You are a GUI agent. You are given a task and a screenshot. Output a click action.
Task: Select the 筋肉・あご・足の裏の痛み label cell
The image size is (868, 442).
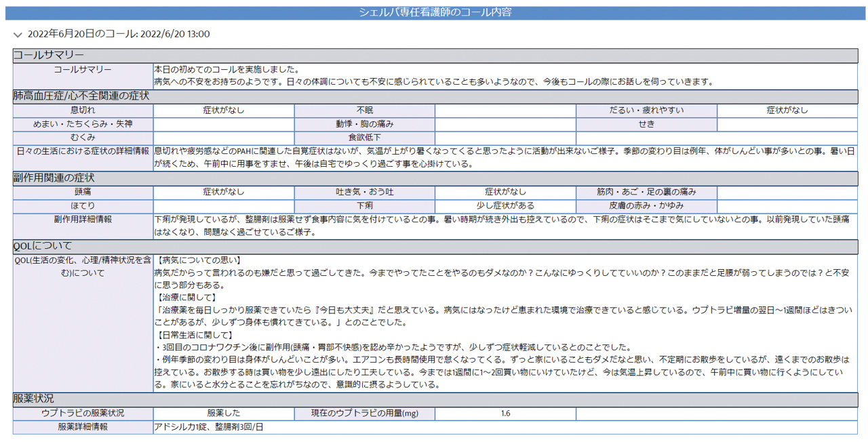646,192
